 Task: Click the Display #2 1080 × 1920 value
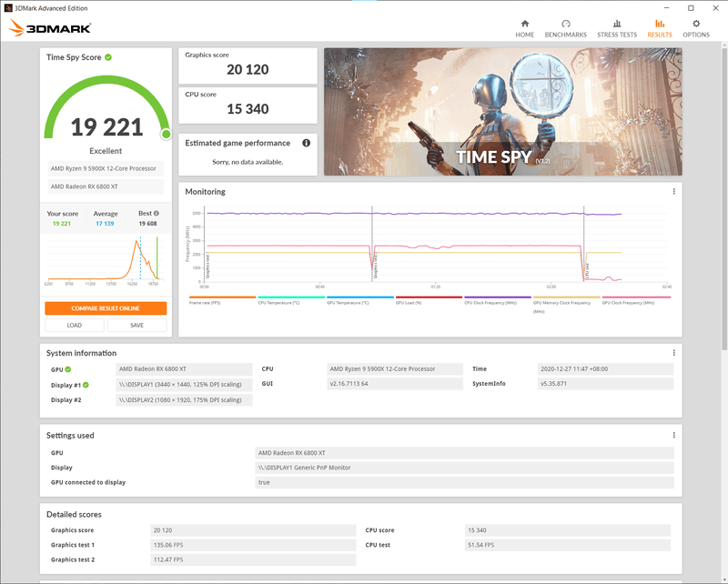184,399
